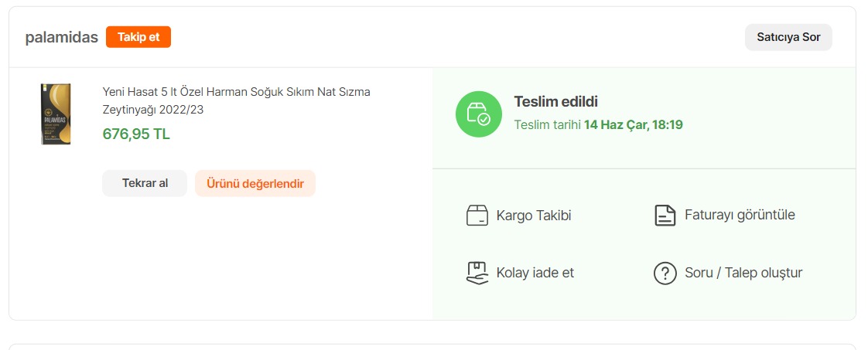This screenshot has height=350, width=868.
Task: Click the invoice document icon
Action: (x=665, y=215)
